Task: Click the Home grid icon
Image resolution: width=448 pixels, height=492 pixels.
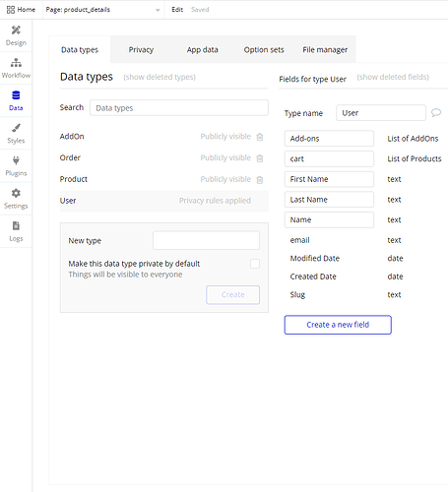Action: click(11, 10)
